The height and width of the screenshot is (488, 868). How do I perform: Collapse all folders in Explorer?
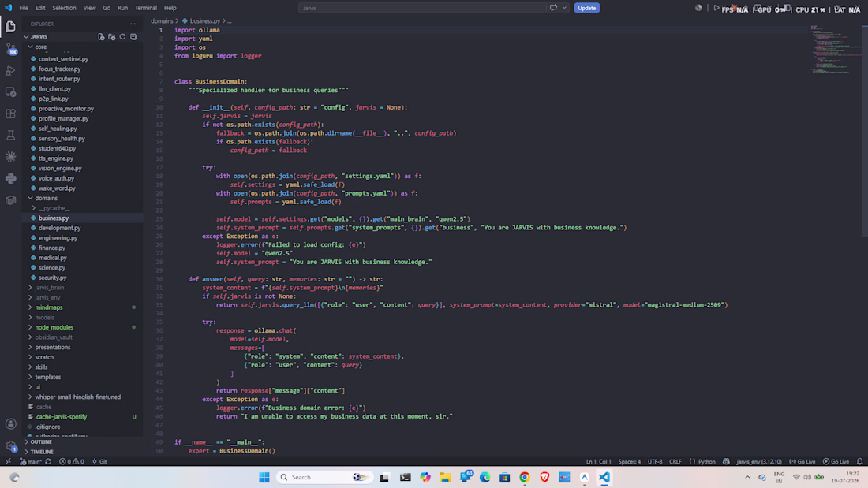coord(133,36)
